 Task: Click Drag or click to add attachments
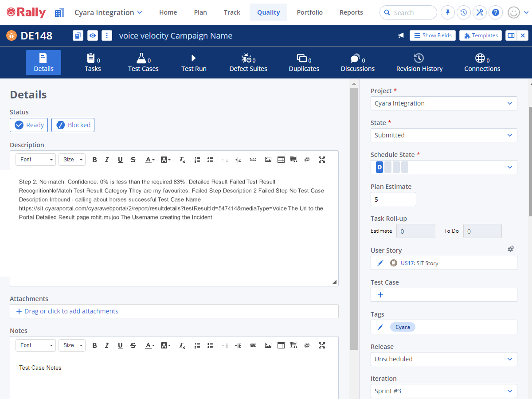[x=174, y=311]
